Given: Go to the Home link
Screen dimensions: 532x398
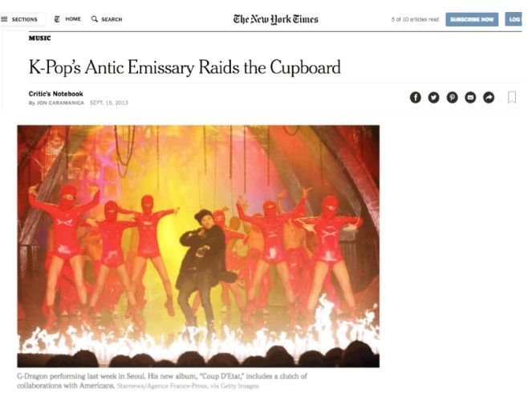Looking at the screenshot, I should pyautogui.click(x=73, y=19).
